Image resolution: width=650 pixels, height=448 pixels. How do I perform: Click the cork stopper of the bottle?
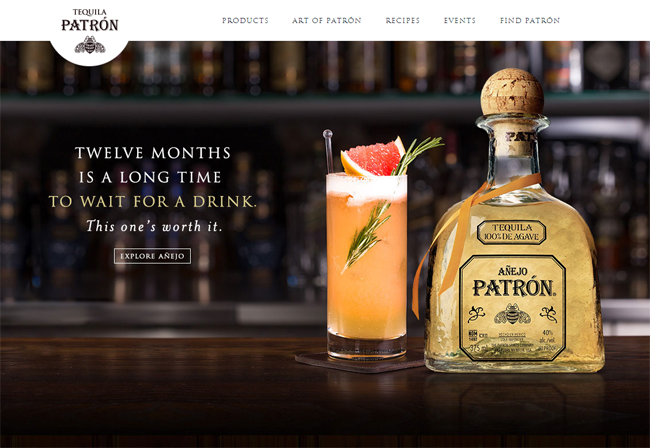click(512, 92)
